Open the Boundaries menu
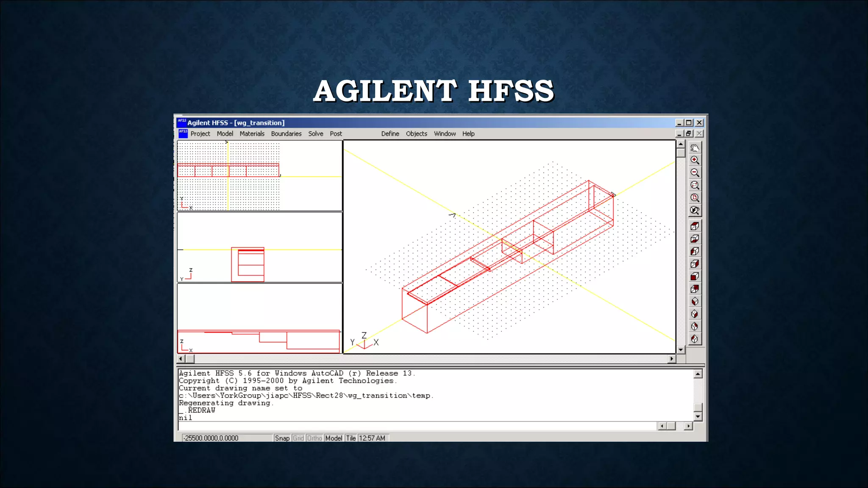This screenshot has height=488, width=868. pyautogui.click(x=287, y=133)
